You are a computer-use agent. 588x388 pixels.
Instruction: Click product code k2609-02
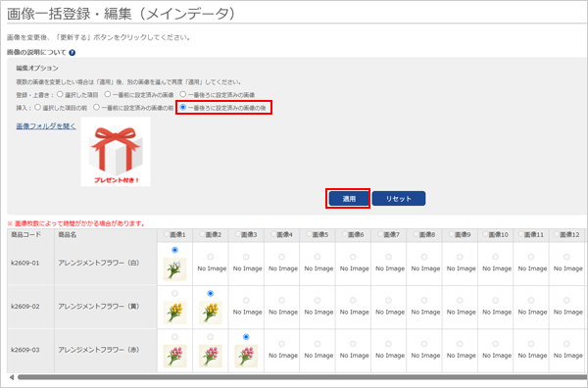25,307
